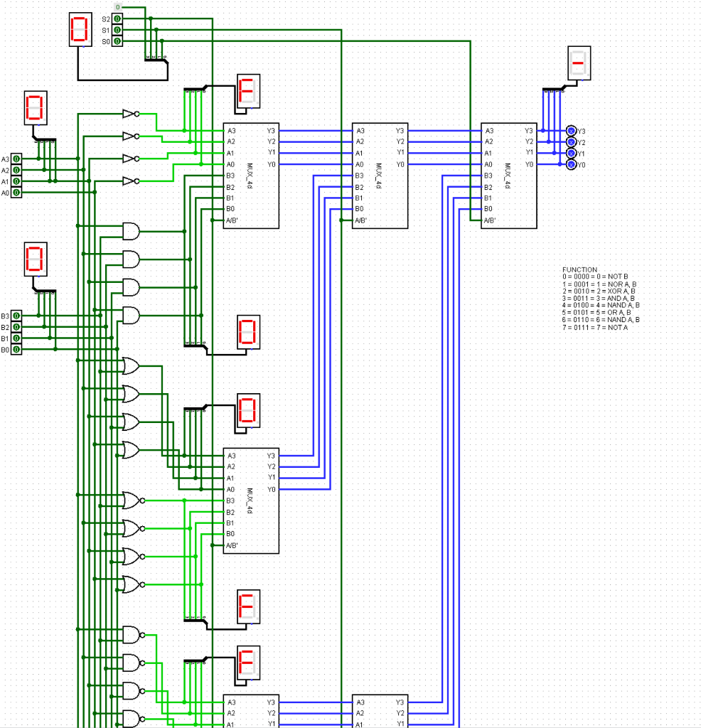The width and height of the screenshot is (701, 728).
Task: Select the second NOT gate feeding MUX A2
Action: click(131, 136)
